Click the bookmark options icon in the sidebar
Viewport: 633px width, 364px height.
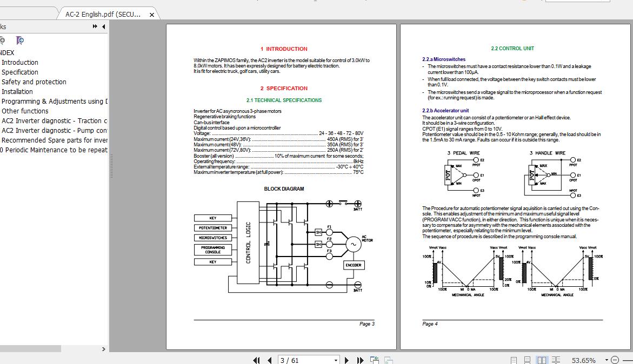click(x=19, y=40)
